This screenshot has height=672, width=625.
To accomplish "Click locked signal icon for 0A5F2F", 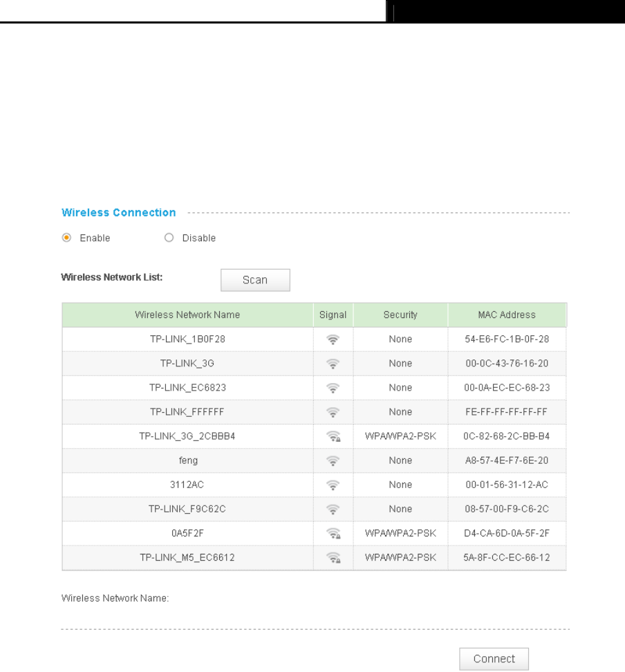I will (x=333, y=534).
